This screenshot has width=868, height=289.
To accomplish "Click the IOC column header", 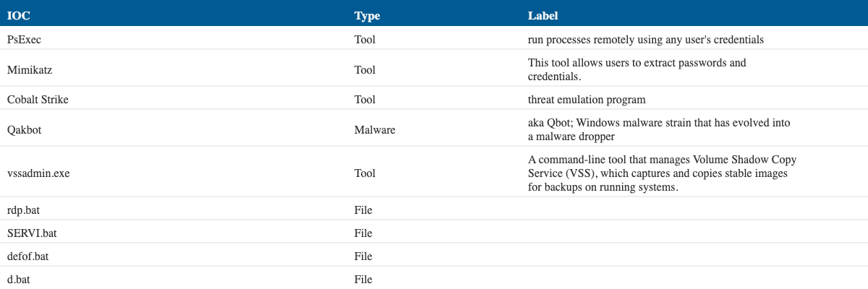I will [18, 15].
